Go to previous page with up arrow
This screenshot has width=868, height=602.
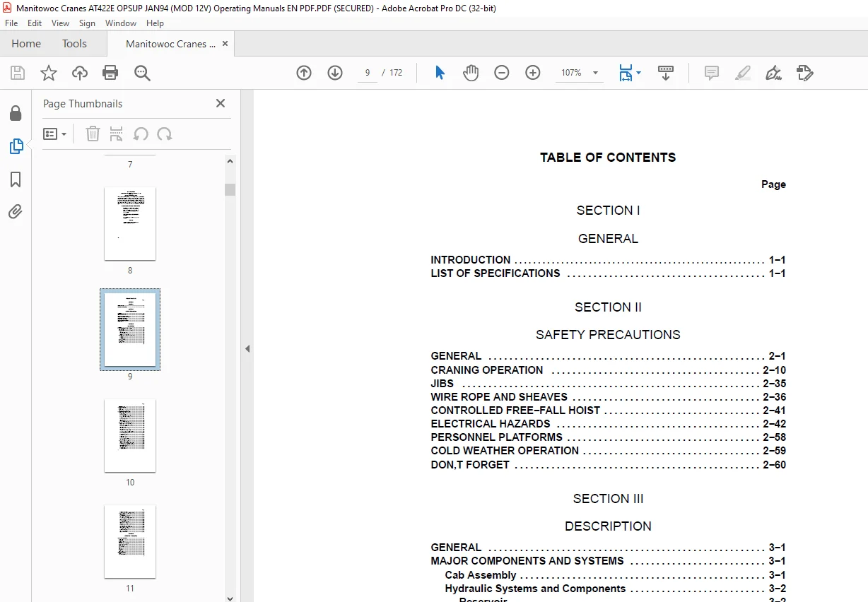click(304, 73)
